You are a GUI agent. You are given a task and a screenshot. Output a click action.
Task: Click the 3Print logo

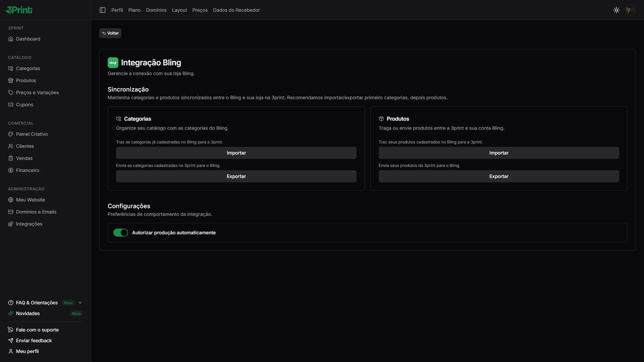point(19,10)
